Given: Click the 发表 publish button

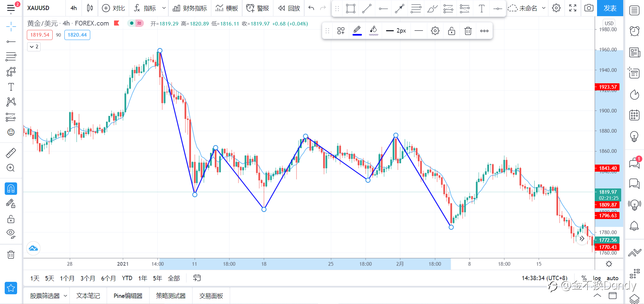Looking at the screenshot, I should pyautogui.click(x=610, y=8).
